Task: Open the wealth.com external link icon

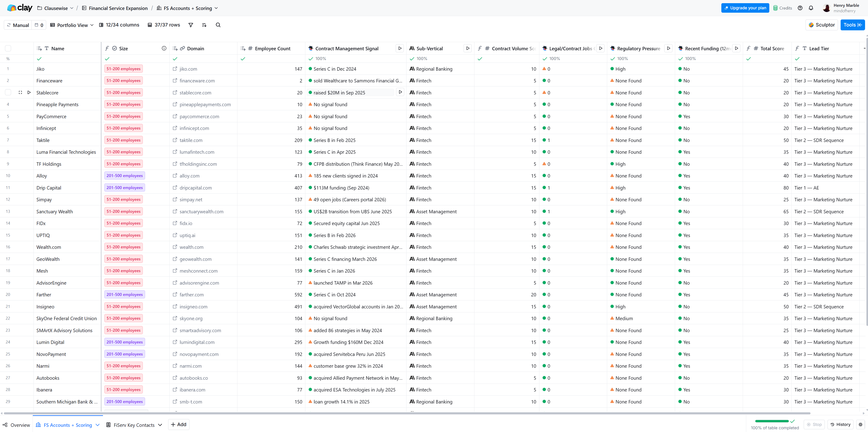Action: click(x=175, y=247)
